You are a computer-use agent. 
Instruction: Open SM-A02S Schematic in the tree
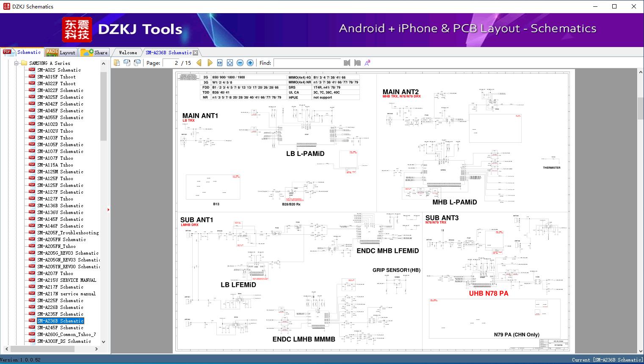[x=59, y=70]
